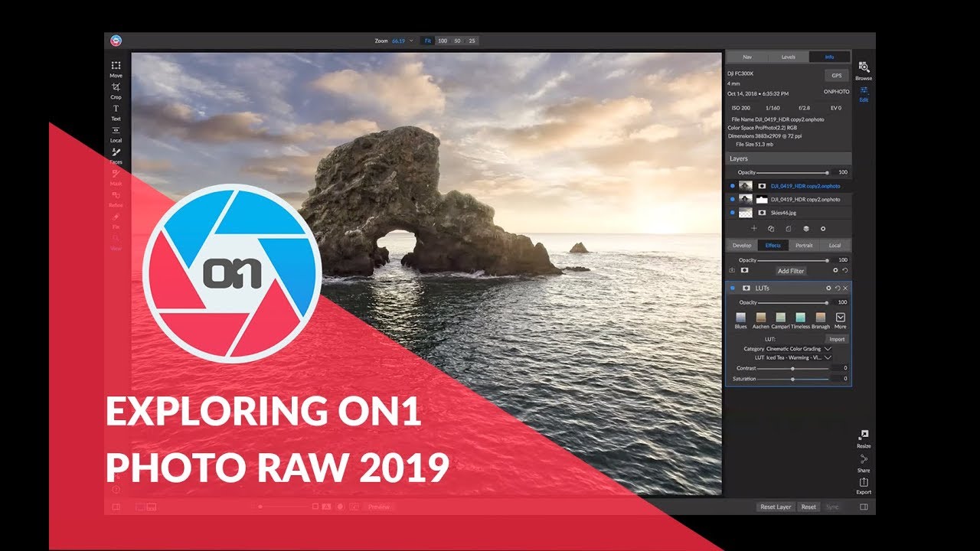Add a new layer with plus icon
The width and height of the screenshot is (980, 551).
[753, 229]
